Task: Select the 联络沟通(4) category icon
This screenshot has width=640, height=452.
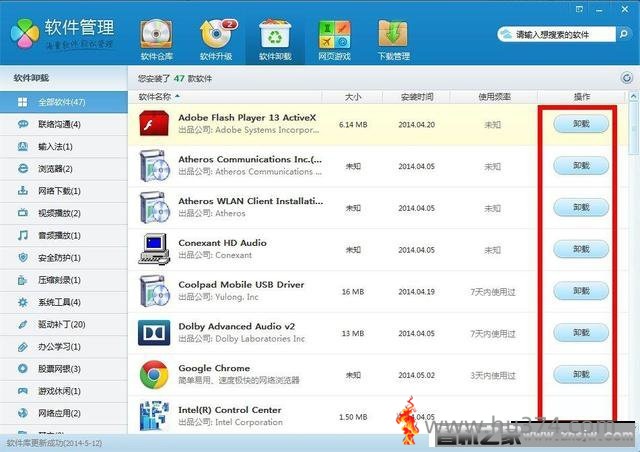Action: pos(23,124)
